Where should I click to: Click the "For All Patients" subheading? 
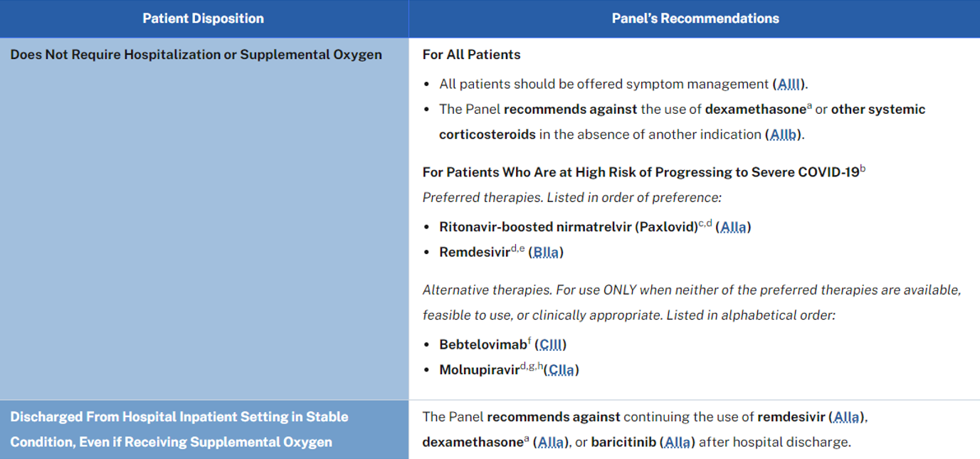click(x=471, y=55)
